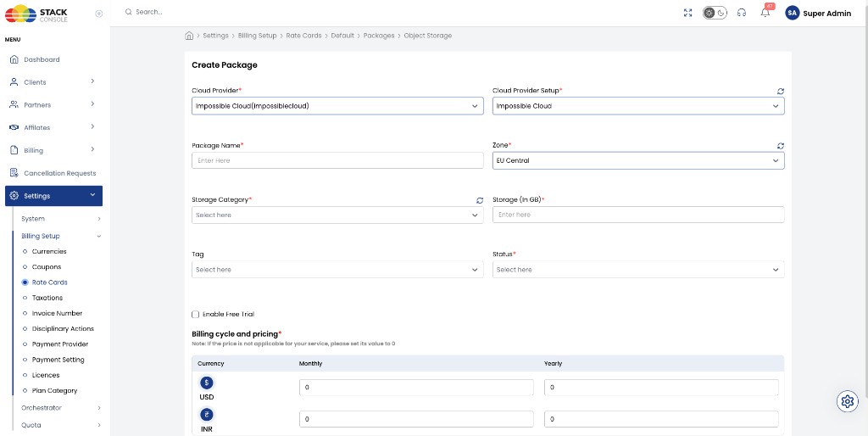Select Disciplinary Actions in Billing Setup
868x436 pixels.
(63, 329)
